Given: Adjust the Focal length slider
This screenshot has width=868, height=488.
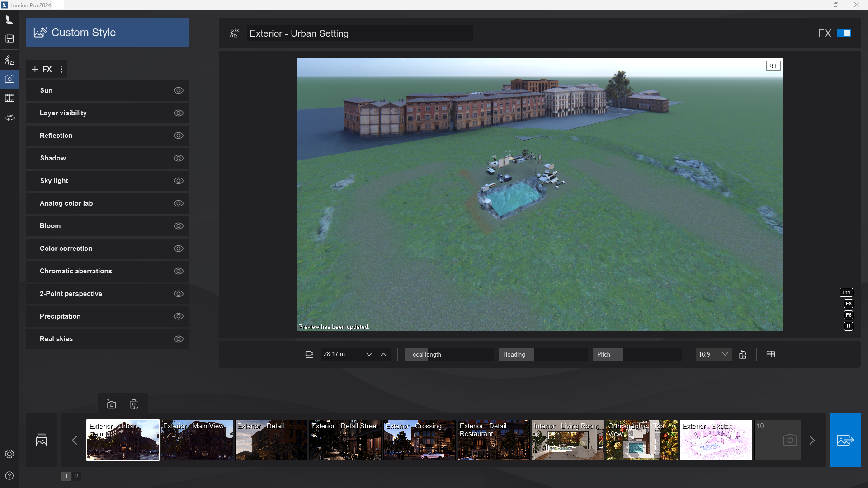Looking at the screenshot, I should [448, 354].
